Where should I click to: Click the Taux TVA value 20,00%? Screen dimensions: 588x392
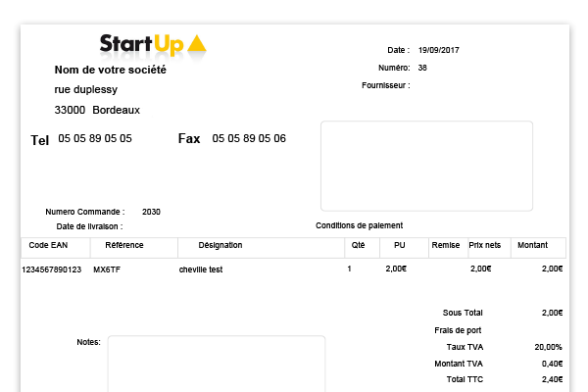point(548,347)
